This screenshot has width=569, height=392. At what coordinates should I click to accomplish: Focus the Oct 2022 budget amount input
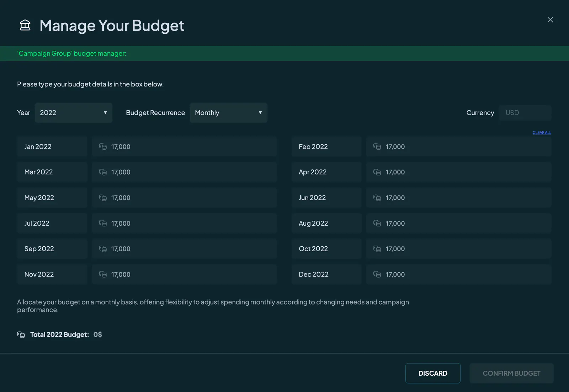point(459,249)
